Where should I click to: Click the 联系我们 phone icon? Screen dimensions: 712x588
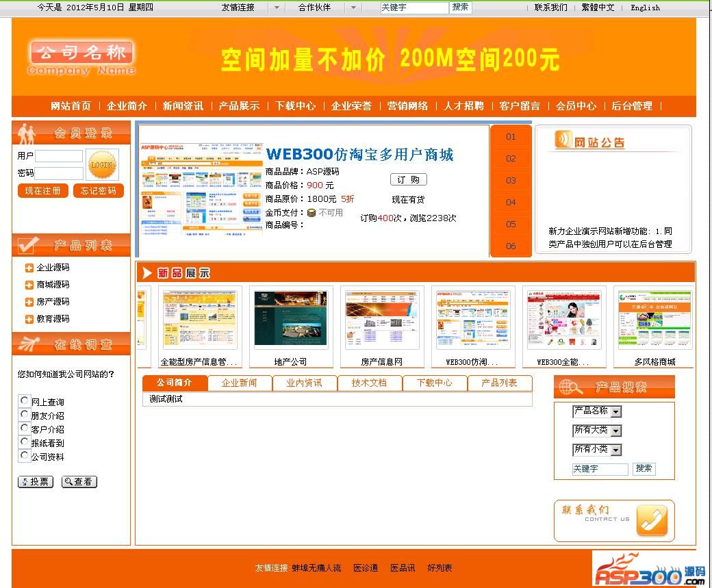[x=652, y=521]
